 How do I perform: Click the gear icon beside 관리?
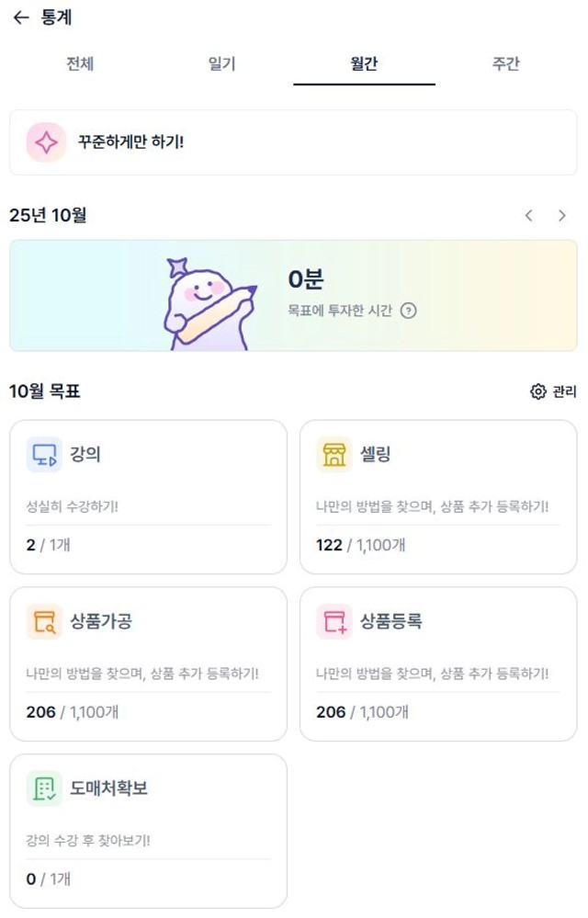[x=538, y=392]
